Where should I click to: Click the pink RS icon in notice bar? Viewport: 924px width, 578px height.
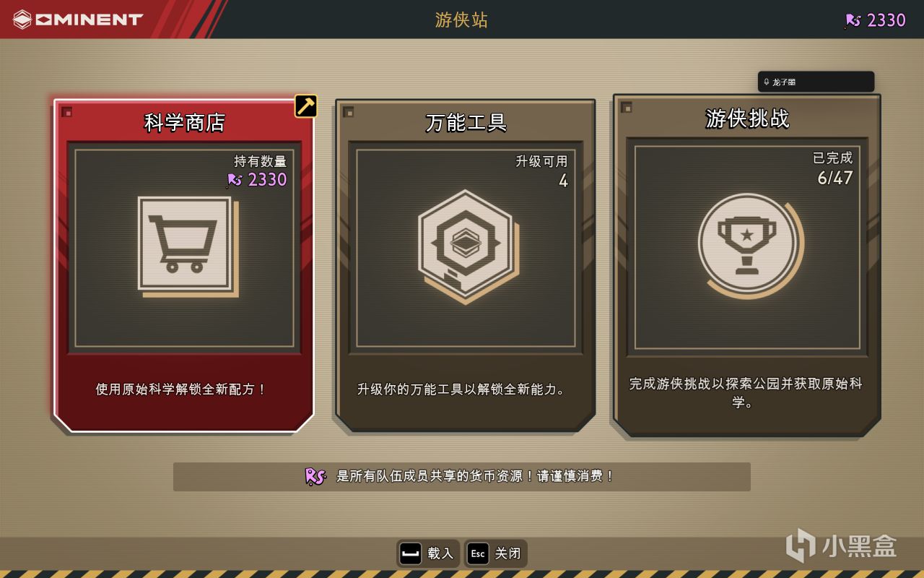point(315,476)
